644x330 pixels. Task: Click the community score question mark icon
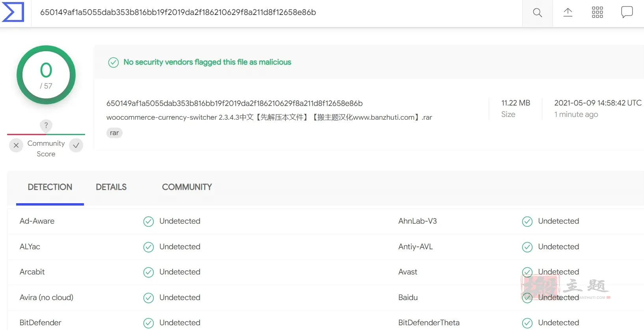(46, 125)
